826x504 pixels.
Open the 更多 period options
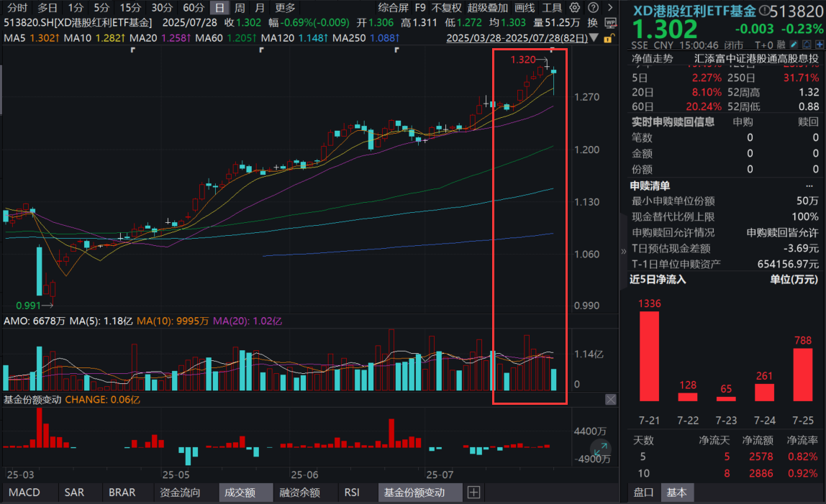[285, 8]
